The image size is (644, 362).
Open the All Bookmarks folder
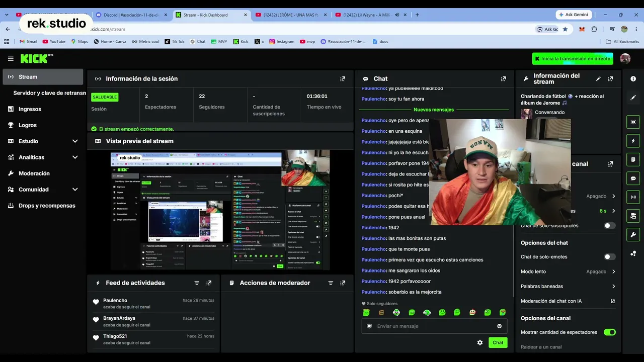(622, 42)
